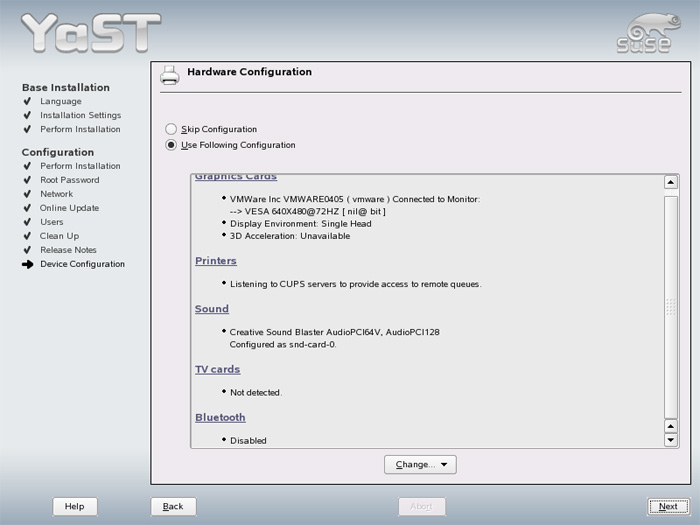This screenshot has height=525, width=700.
Task: Click the Hardware Configuration title
Action: coord(250,72)
